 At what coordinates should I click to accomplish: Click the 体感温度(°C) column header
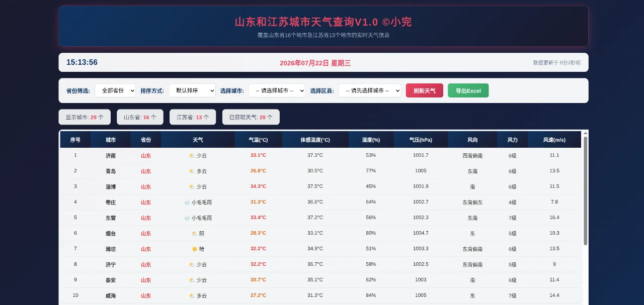pos(315,140)
